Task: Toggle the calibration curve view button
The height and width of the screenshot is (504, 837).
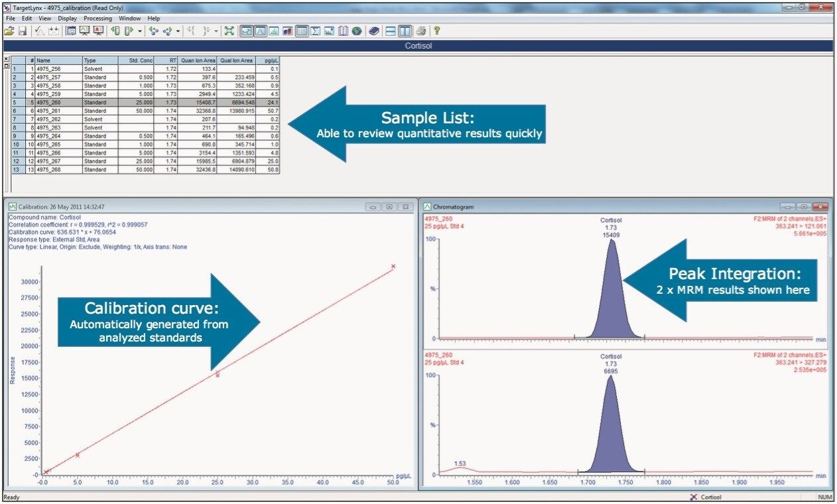Action: click(x=247, y=31)
